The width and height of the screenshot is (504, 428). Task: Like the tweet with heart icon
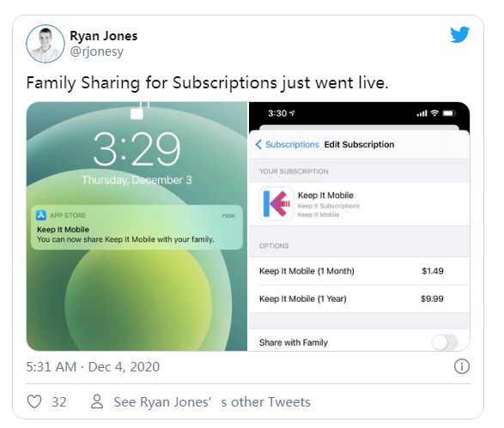(34, 401)
